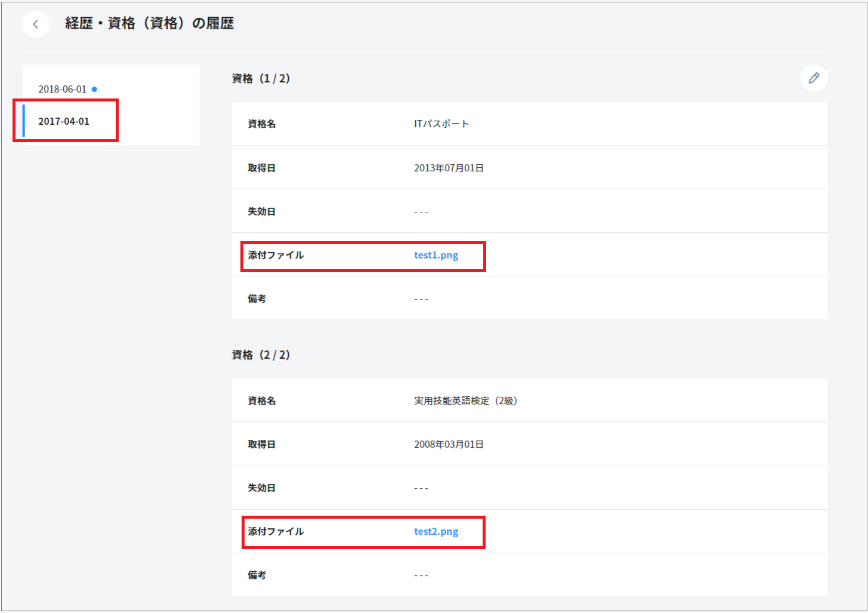This screenshot has height=613, width=868.
Task: Select the 2017-04-01 history entry
Action: tap(64, 121)
